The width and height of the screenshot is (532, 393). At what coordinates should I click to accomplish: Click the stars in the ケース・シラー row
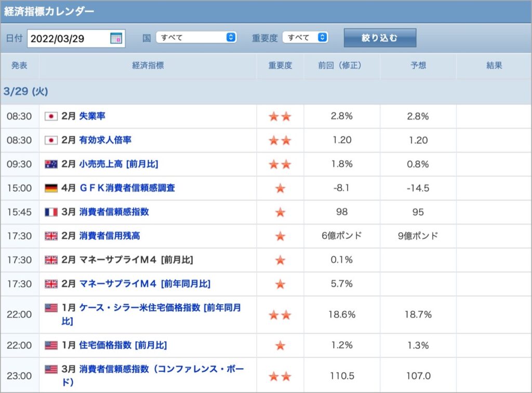click(x=280, y=315)
